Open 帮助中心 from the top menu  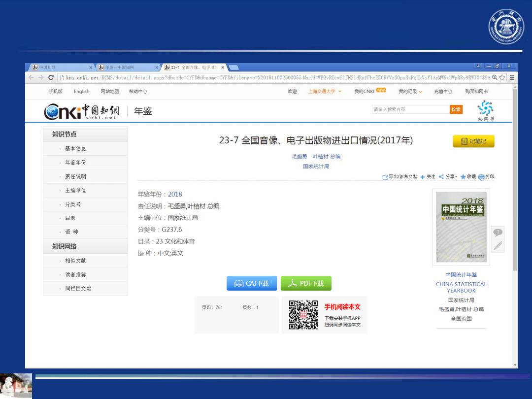pyautogui.click(x=138, y=91)
